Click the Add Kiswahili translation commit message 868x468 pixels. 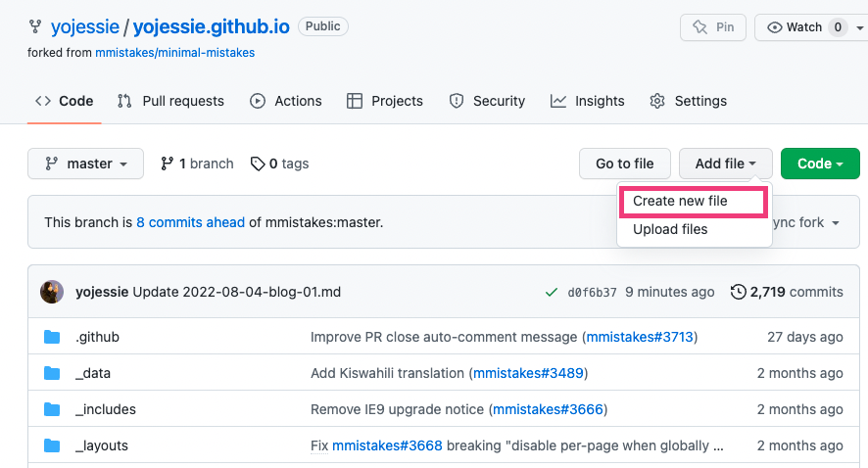coord(388,373)
